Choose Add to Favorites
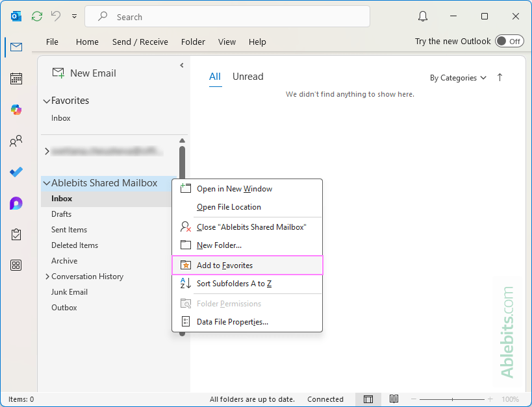The width and height of the screenshot is (532, 407). pos(247,265)
